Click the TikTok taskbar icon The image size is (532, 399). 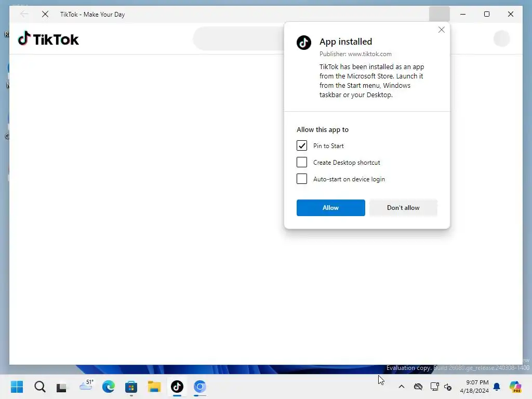pyautogui.click(x=177, y=387)
